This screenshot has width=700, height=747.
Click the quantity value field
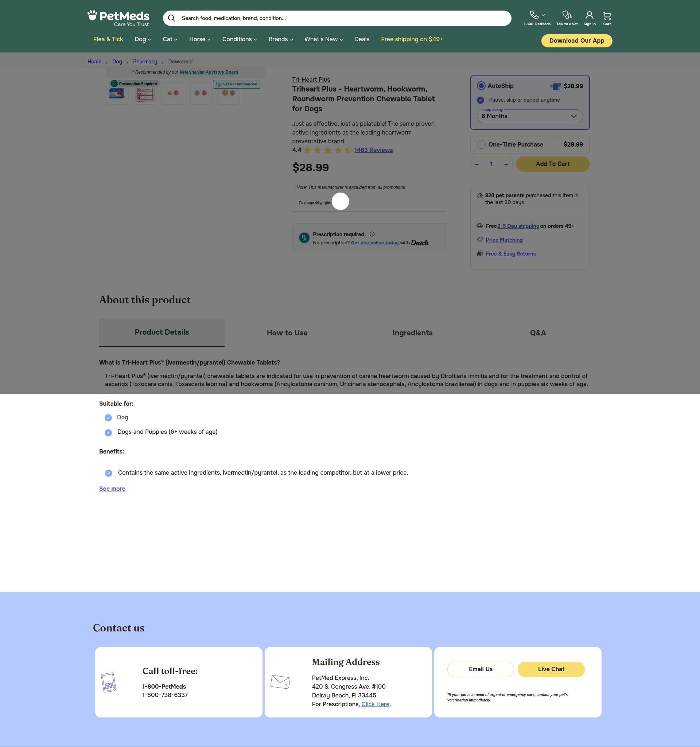[x=491, y=164]
